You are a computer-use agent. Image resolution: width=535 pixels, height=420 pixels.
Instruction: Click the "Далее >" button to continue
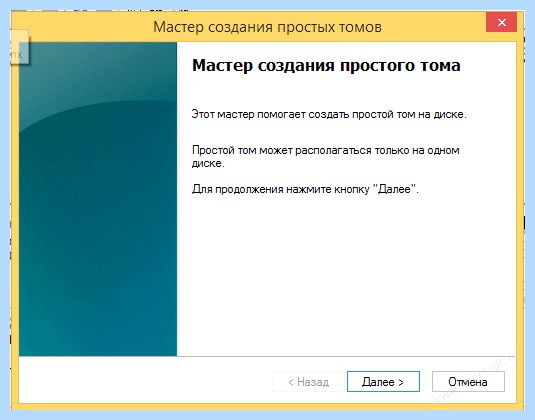point(383,381)
